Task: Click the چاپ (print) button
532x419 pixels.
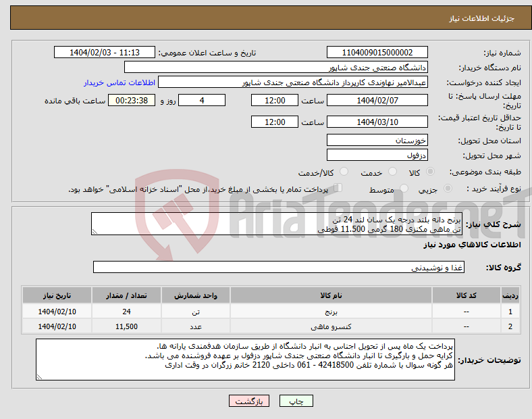Action: click(296, 401)
